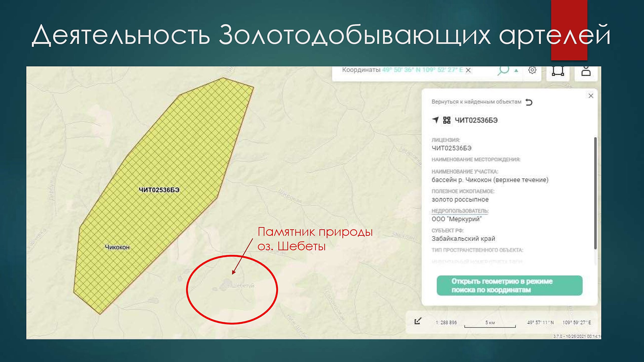Click the license value ЧИТ02536БЭ under ЛИЦЕНЗИЯ
Screen dimensions: 644x362
[x=452, y=148]
